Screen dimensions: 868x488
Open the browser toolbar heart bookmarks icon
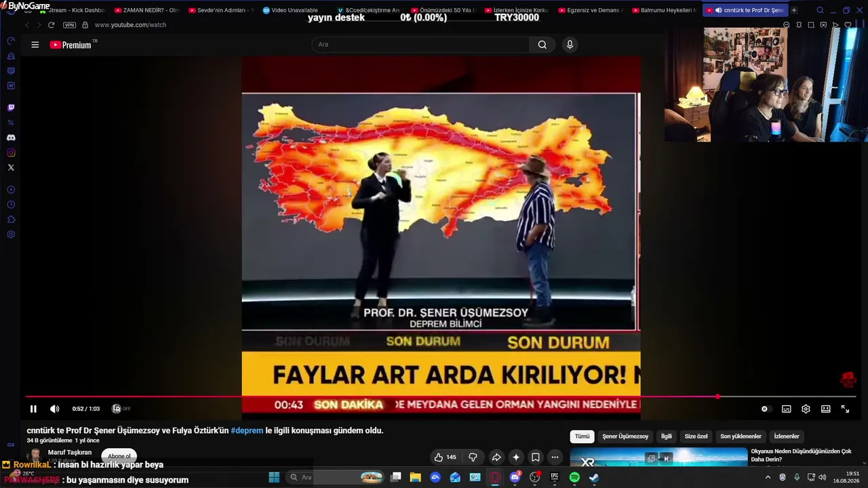click(848, 25)
